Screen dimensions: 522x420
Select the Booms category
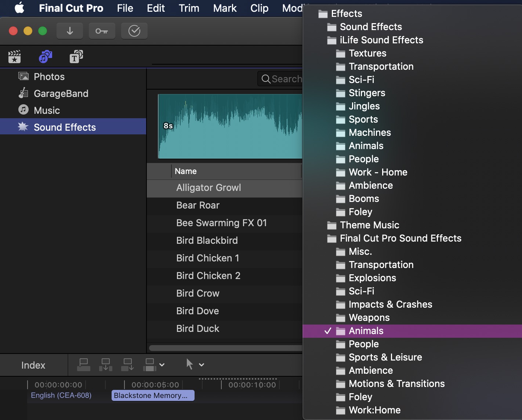click(412, 199)
